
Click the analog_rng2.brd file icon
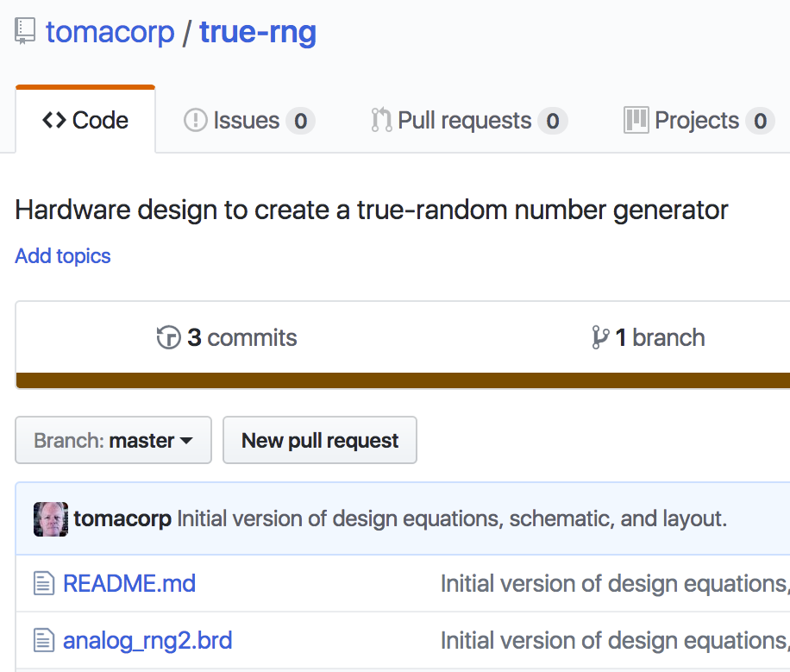tap(44, 640)
